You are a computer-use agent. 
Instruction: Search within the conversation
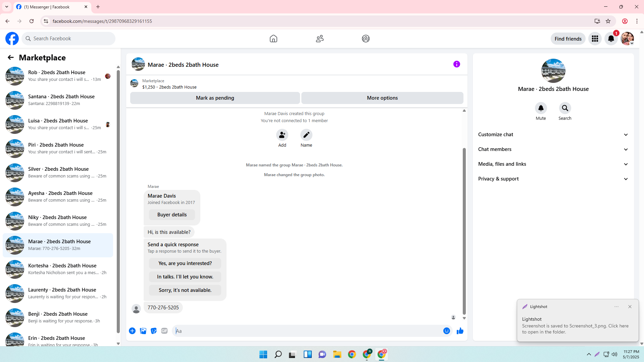tap(565, 108)
